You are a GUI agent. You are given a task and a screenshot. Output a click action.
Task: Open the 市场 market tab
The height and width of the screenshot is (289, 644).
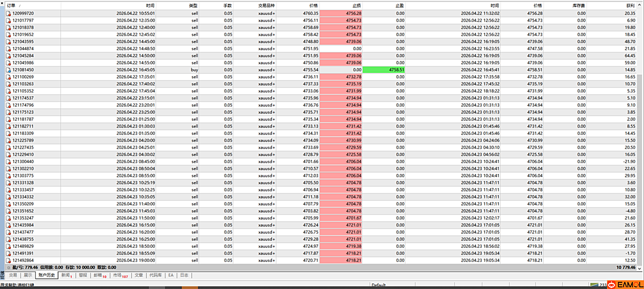coord(120,275)
